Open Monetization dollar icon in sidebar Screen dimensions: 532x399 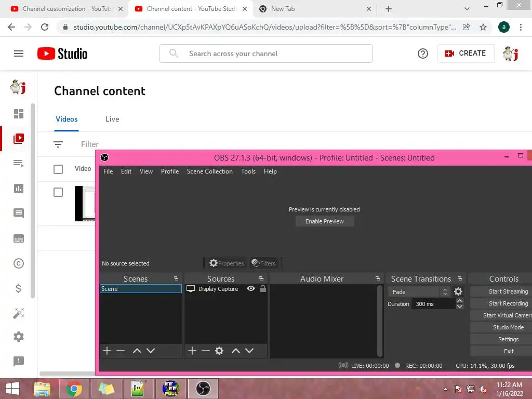19,288
